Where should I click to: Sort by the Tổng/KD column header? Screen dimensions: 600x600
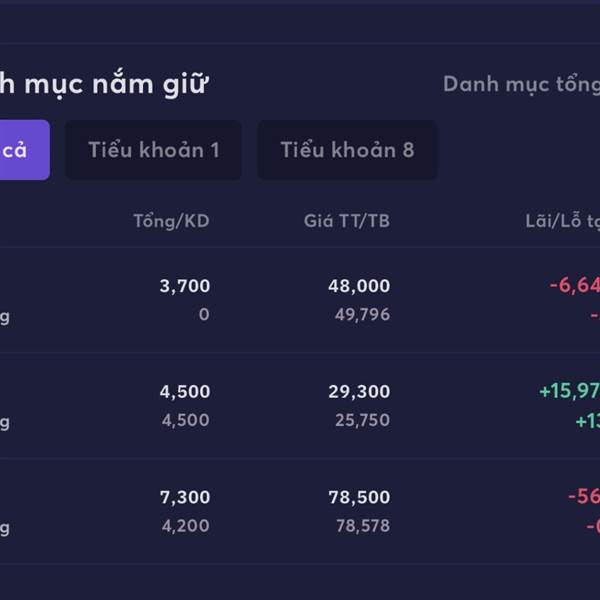pos(171,221)
